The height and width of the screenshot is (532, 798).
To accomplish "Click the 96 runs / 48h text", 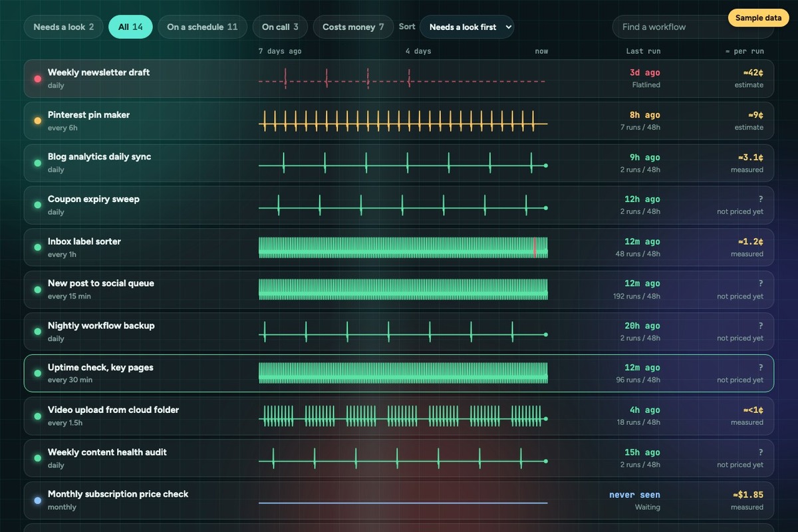I will (638, 380).
